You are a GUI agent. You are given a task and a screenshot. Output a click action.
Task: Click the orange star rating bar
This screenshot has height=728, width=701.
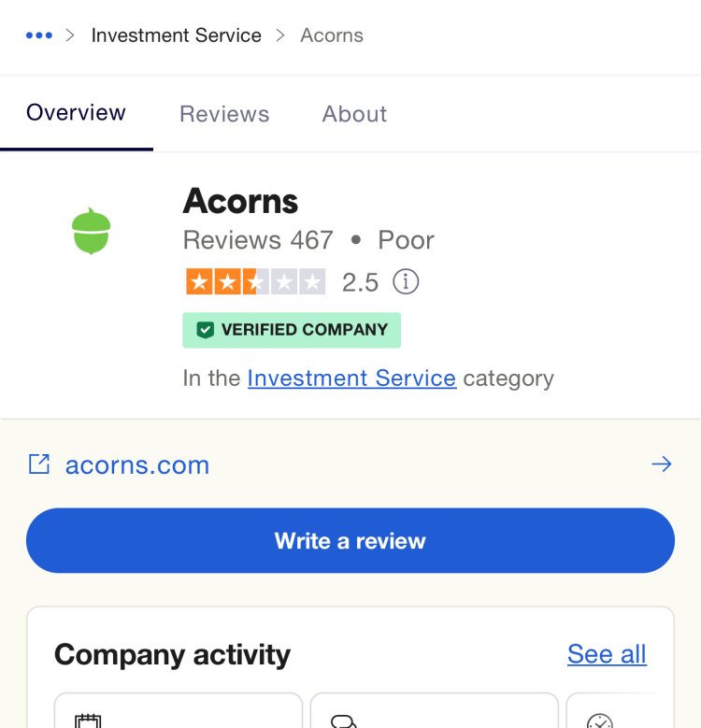[x=255, y=281]
